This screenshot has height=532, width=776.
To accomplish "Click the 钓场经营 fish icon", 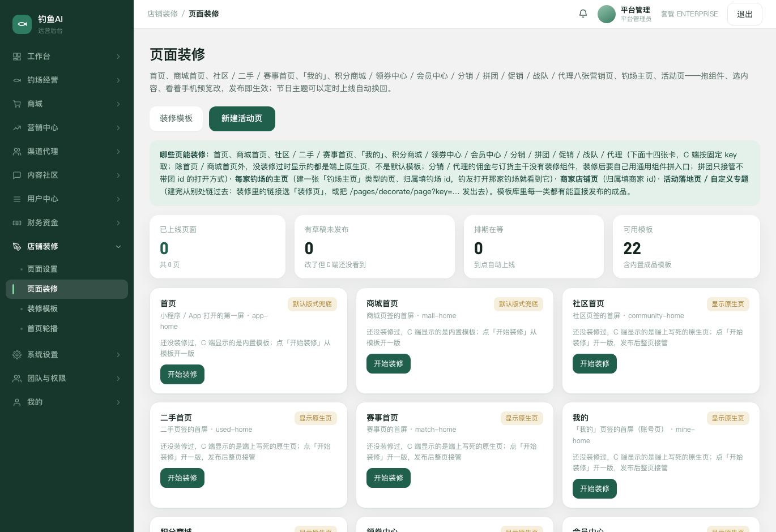I will (x=17, y=80).
